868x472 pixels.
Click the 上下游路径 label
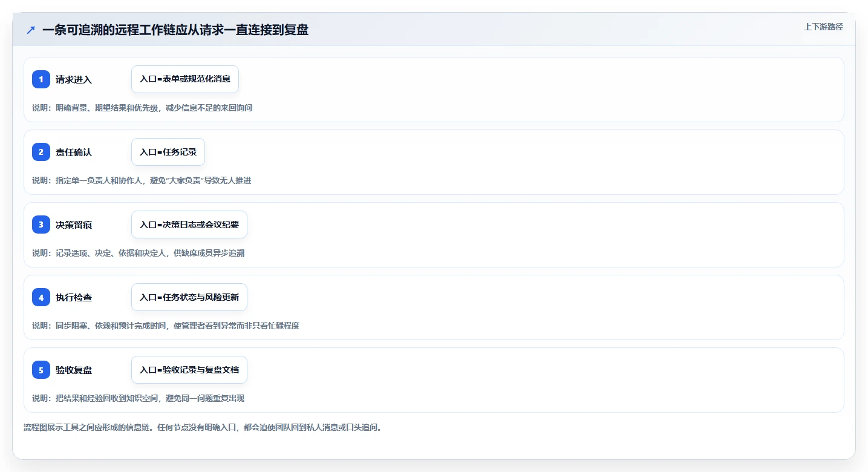[823, 27]
